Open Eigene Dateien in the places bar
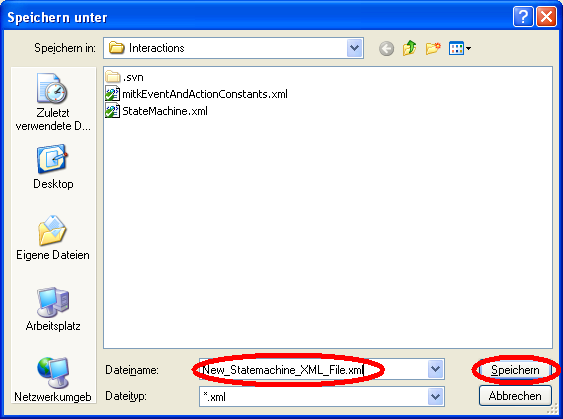Screen dimensions: 563x419 coord(53,238)
